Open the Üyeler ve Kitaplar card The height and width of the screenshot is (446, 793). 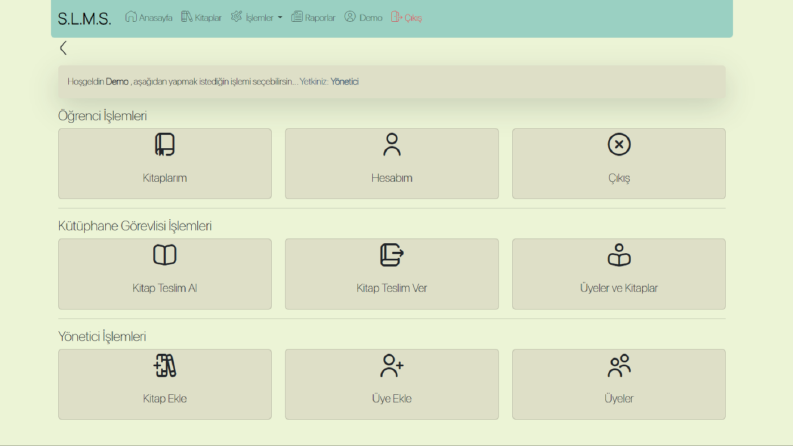coord(619,274)
